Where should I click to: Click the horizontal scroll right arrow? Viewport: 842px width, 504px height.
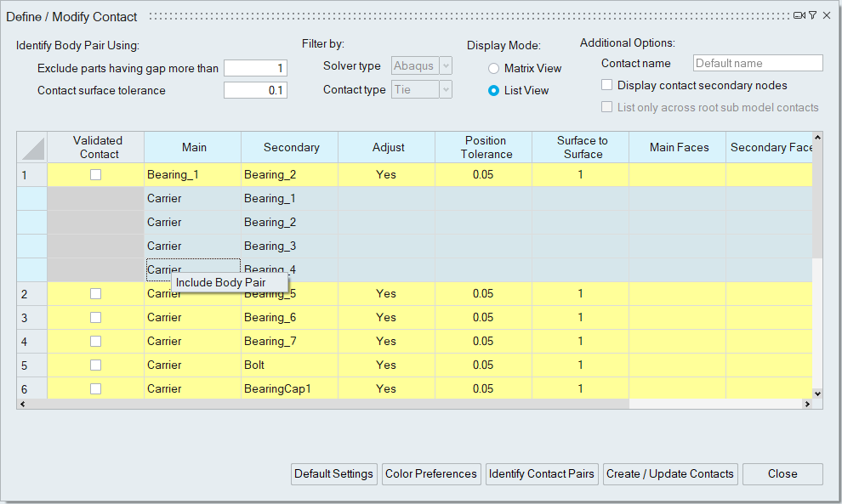coord(807,405)
